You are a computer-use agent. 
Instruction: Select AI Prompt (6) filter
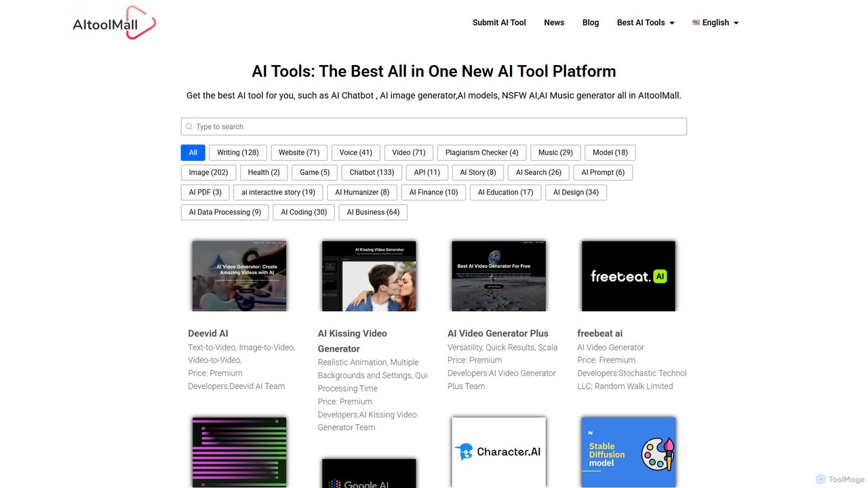(x=603, y=172)
